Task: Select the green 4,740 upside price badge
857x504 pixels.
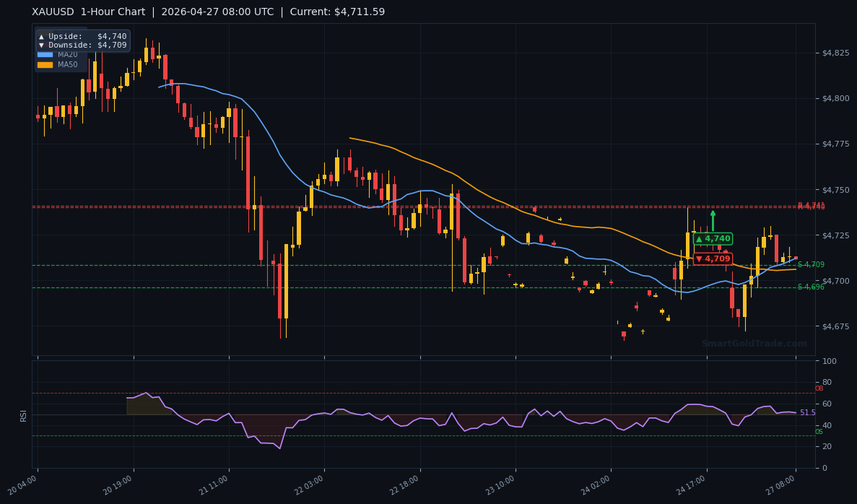Action: click(x=712, y=238)
